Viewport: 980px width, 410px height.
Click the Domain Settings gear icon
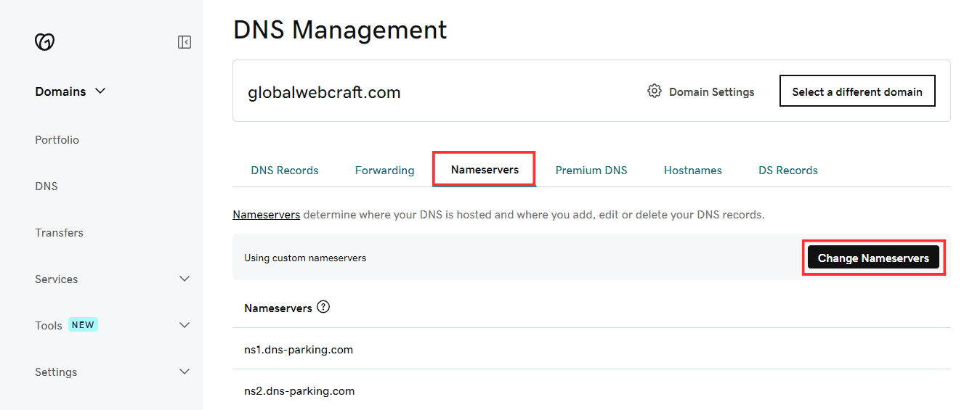(x=655, y=91)
